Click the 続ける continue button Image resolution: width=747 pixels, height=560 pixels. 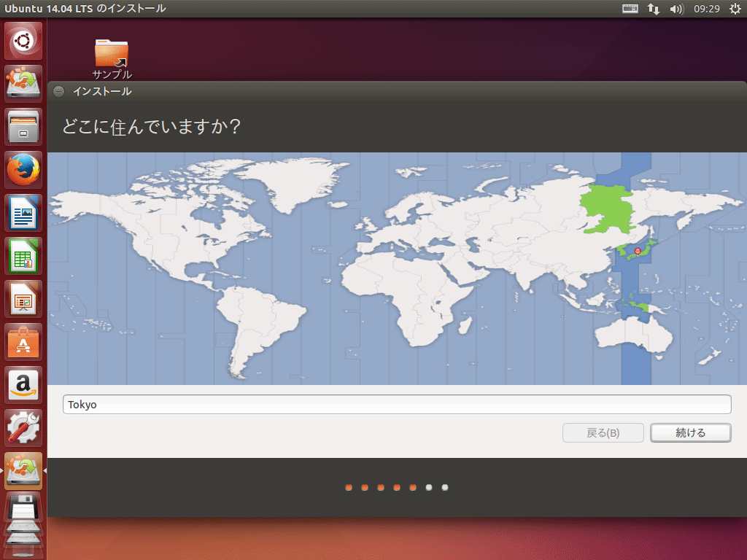pyautogui.click(x=690, y=433)
